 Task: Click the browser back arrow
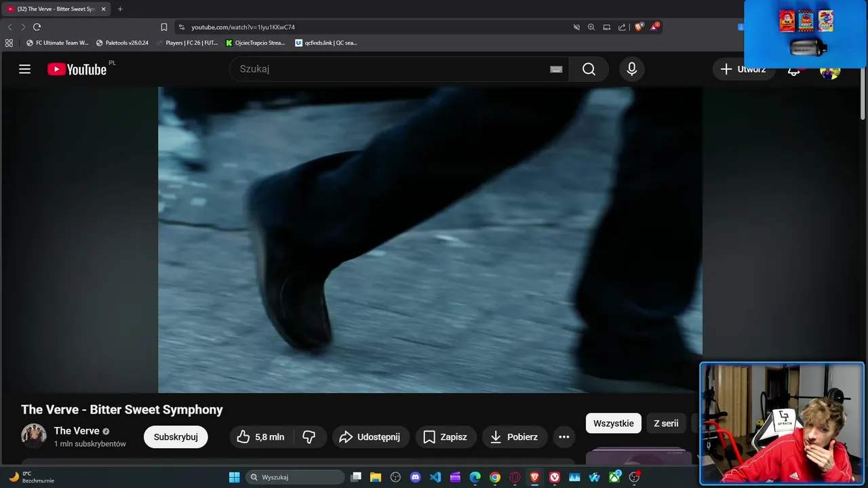(x=9, y=27)
